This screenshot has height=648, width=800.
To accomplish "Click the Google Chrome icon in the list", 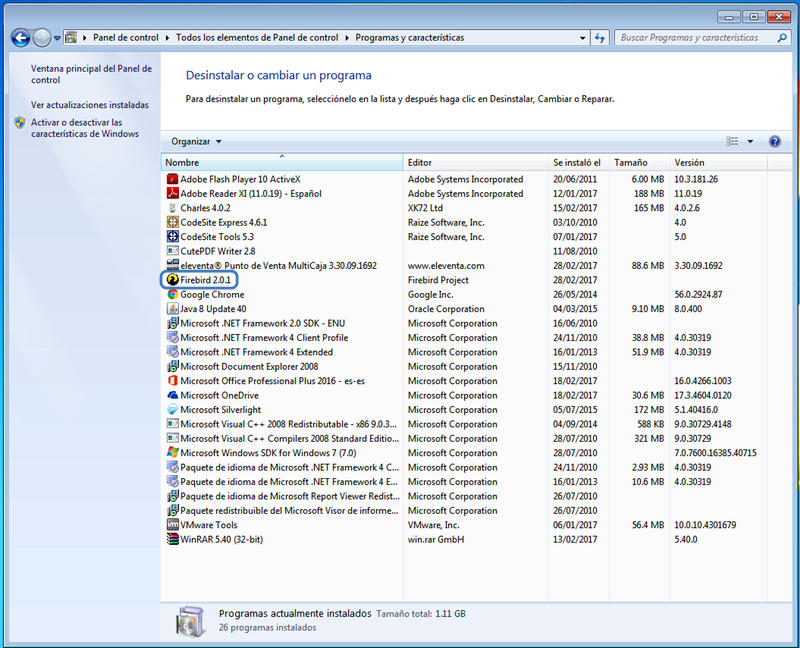I will point(172,294).
